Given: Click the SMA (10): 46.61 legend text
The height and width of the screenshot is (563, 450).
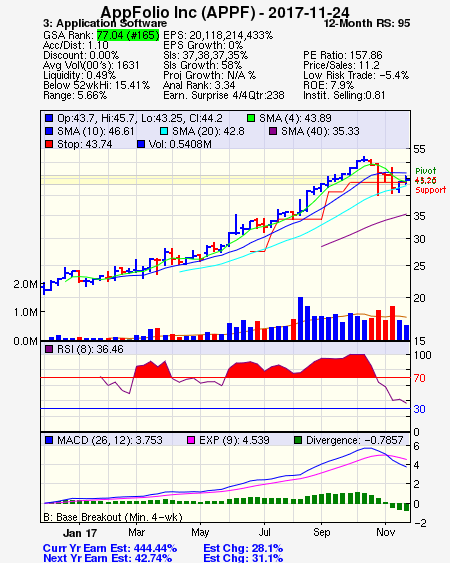Looking at the screenshot, I should point(96,131).
